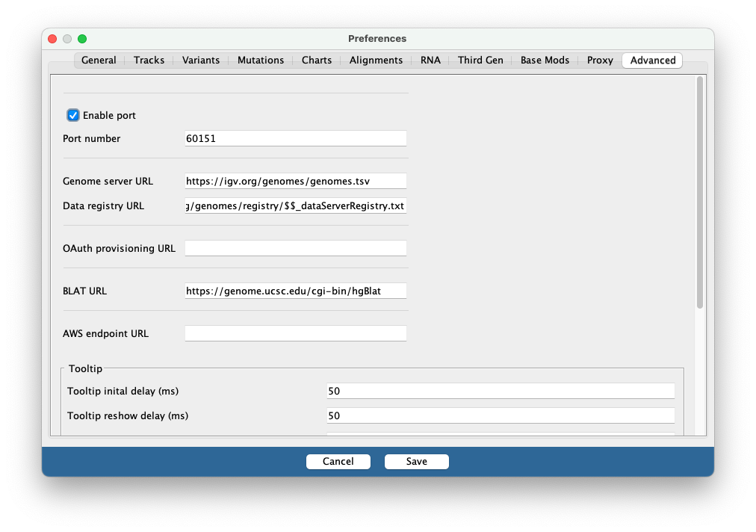Open the RNA tab

430,61
